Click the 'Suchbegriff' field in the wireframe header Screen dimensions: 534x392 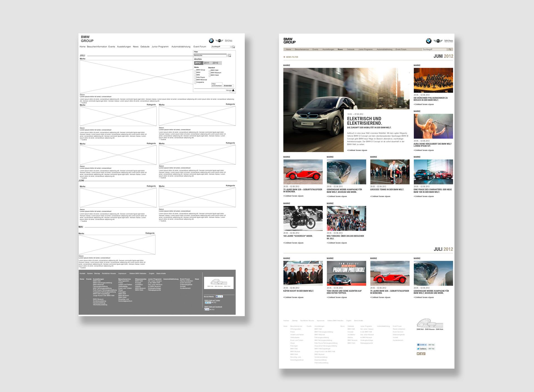(x=221, y=47)
